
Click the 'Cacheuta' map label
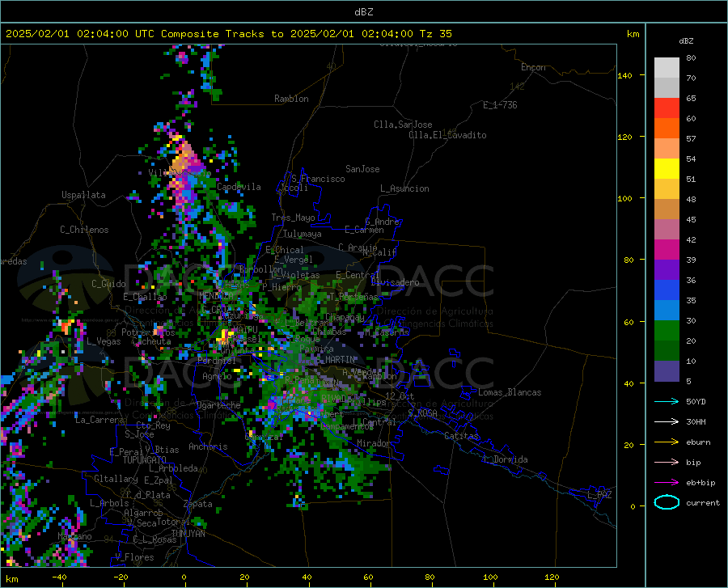151,341
